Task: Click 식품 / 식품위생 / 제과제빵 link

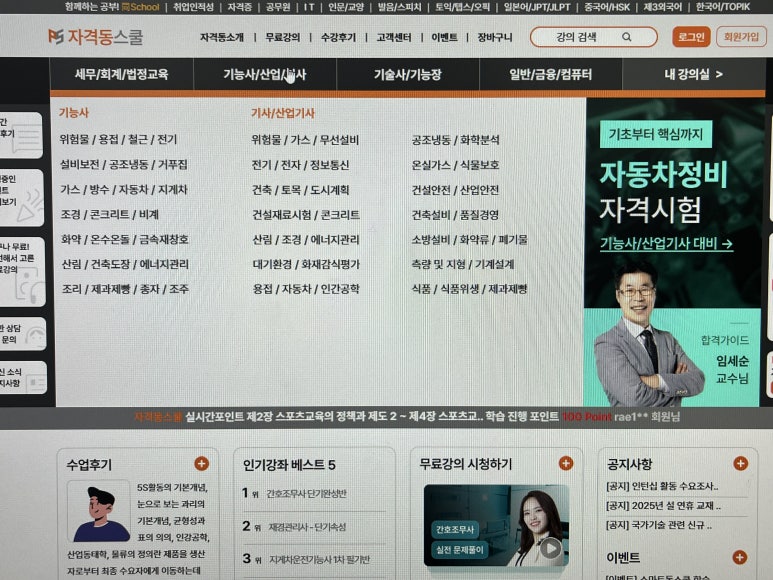Action: 469,289
